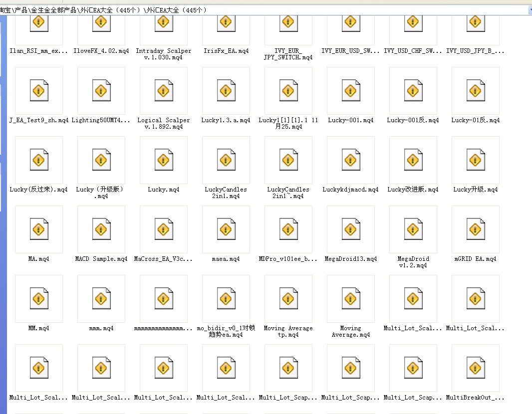The width and height of the screenshot is (532, 414).
Task: Select the MDPro_v101ee_b file icon
Action: point(288,229)
